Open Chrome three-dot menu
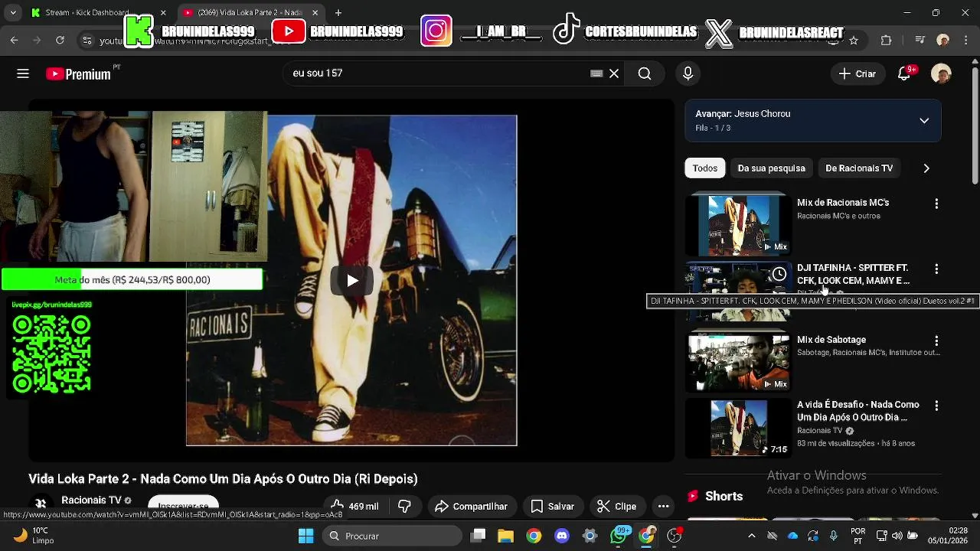 tap(965, 40)
